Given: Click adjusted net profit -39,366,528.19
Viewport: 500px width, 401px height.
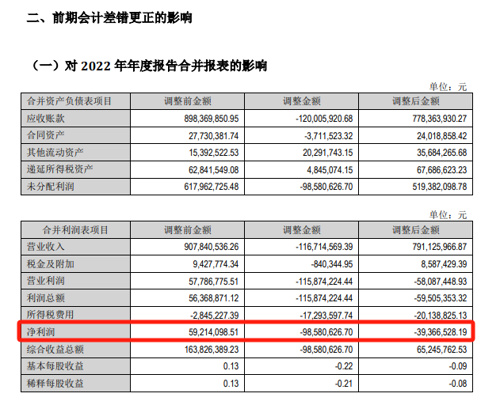Looking at the screenshot, I should click(x=440, y=332).
